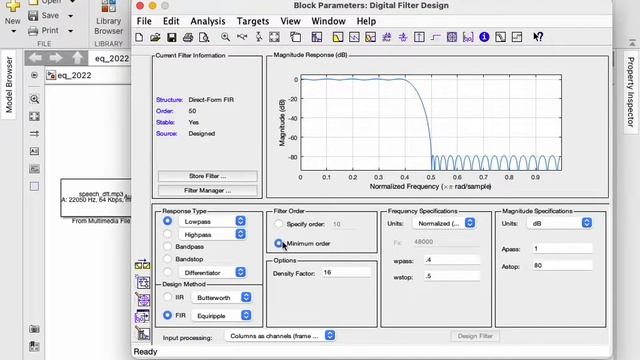Select the vertical zoom Y-axis tool
Screen dimensions: 640x360
tap(258, 37)
